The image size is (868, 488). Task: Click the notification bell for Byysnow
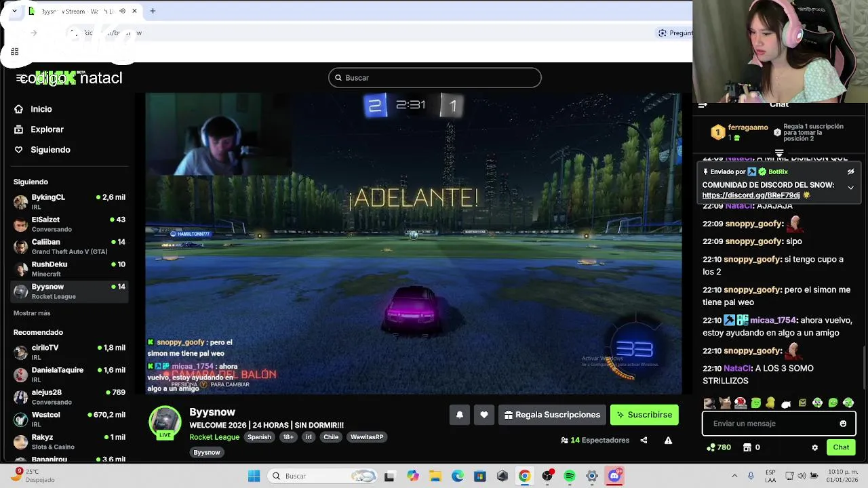459,415
